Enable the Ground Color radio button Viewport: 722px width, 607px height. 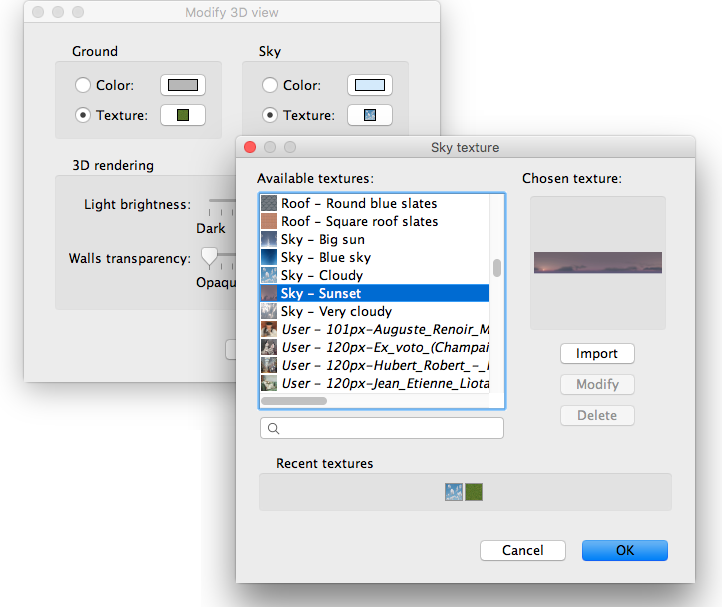pyautogui.click(x=84, y=86)
